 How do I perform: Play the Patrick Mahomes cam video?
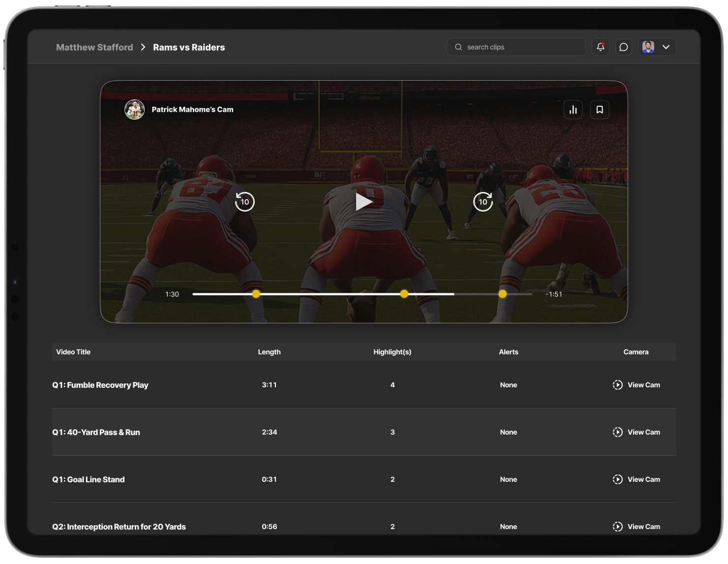(364, 202)
